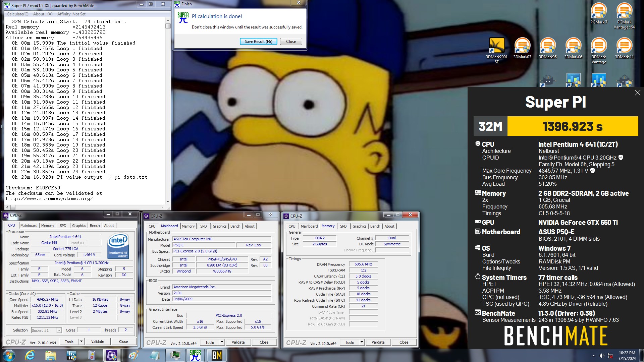Open the PCMark 7 desktop shortcut
Screen dimensions: 644x362
click(599, 13)
